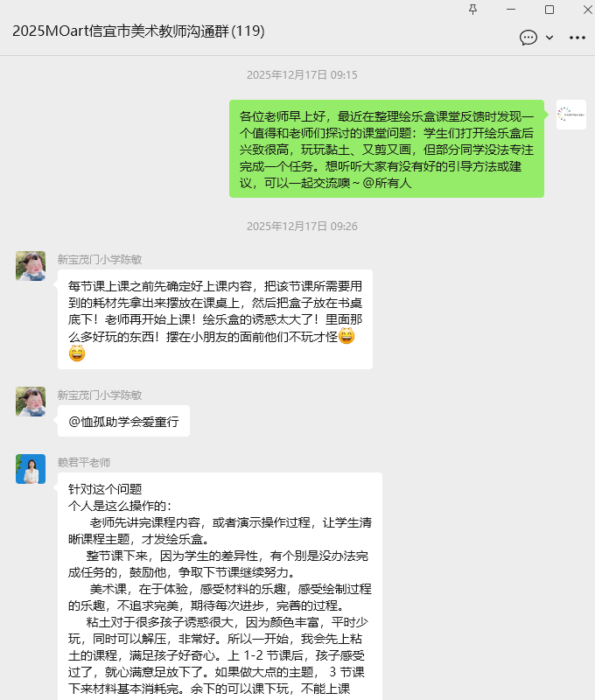Expand the chevron next to chat bubble icon
The image size is (595, 700).
[x=549, y=38]
